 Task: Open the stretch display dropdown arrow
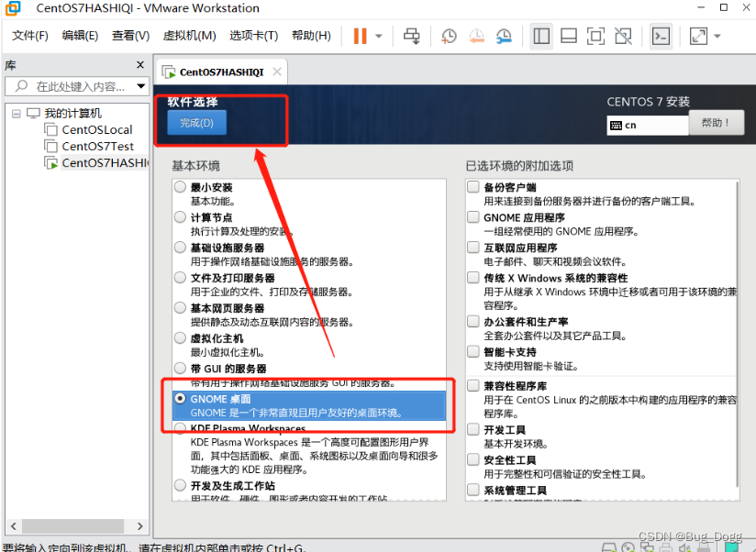(x=717, y=36)
